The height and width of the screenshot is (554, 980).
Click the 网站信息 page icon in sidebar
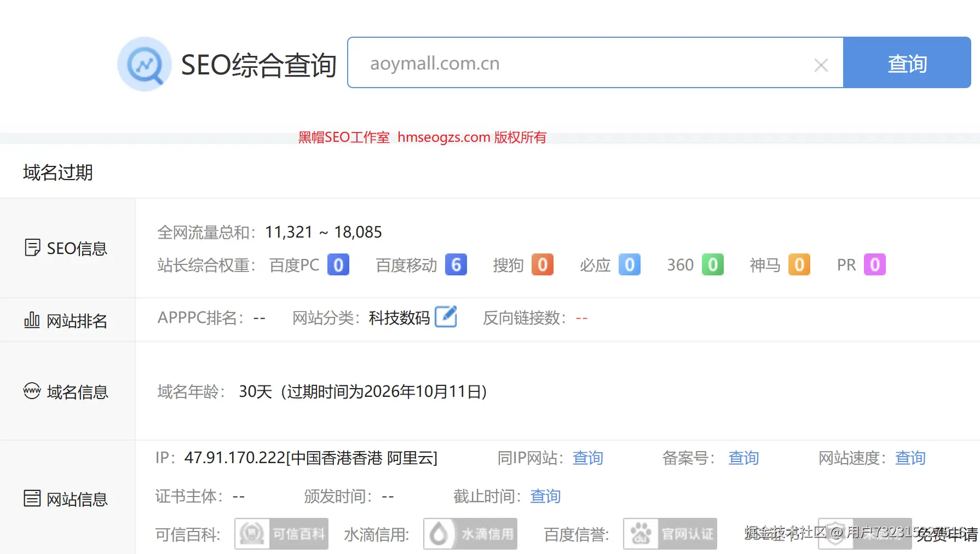(31, 497)
